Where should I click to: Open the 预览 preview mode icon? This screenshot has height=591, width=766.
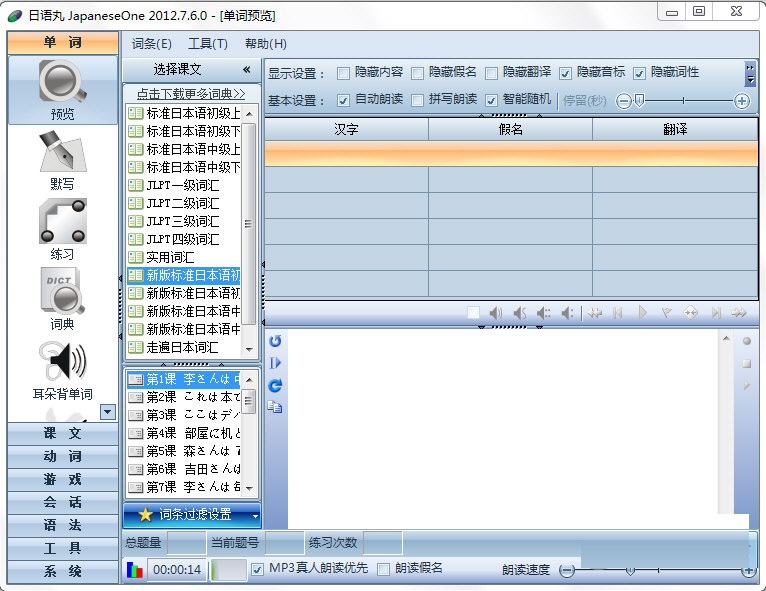coord(63,90)
